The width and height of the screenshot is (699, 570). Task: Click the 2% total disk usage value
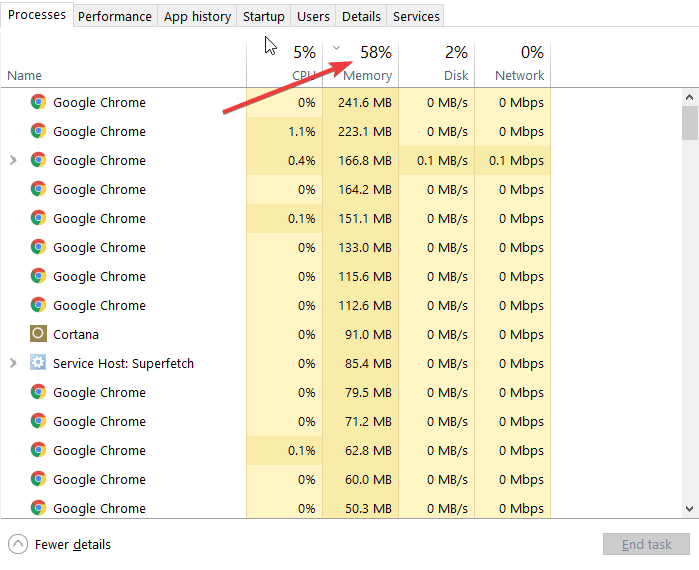[x=456, y=52]
